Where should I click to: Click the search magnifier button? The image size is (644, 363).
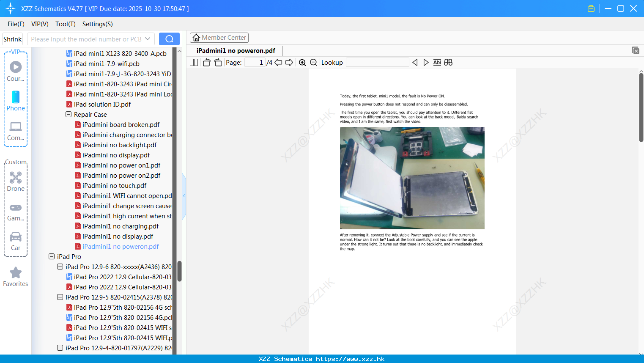pos(169,39)
